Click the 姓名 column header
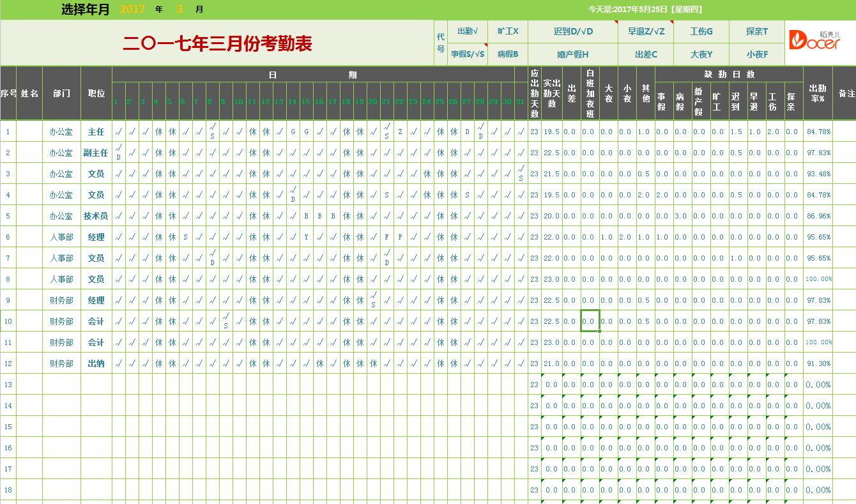 29,93
